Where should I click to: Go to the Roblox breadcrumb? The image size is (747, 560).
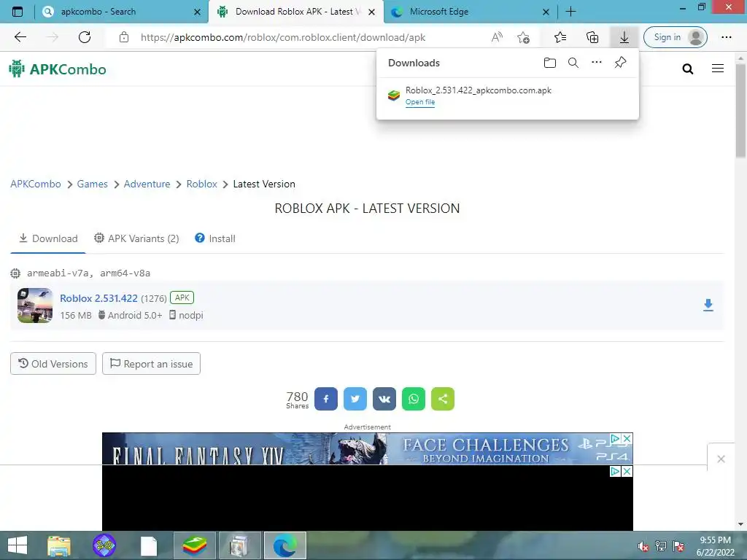pyautogui.click(x=201, y=184)
